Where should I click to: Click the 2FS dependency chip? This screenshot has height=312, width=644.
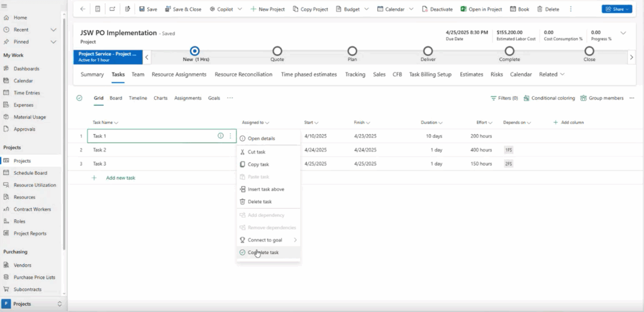click(508, 164)
